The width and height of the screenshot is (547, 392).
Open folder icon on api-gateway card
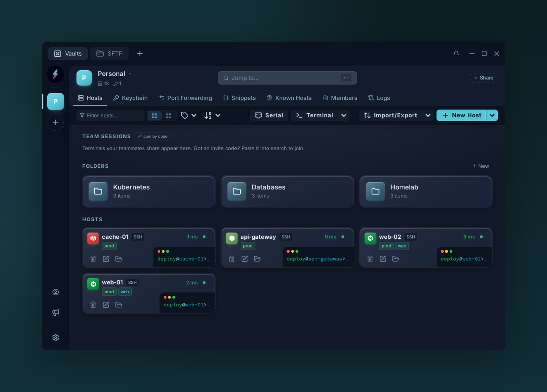click(x=257, y=259)
